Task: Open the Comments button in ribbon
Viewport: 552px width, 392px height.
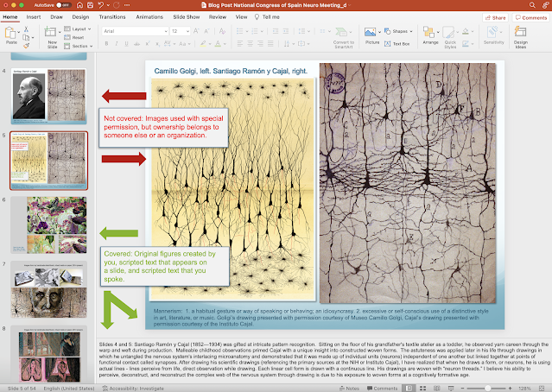Action: (531, 17)
